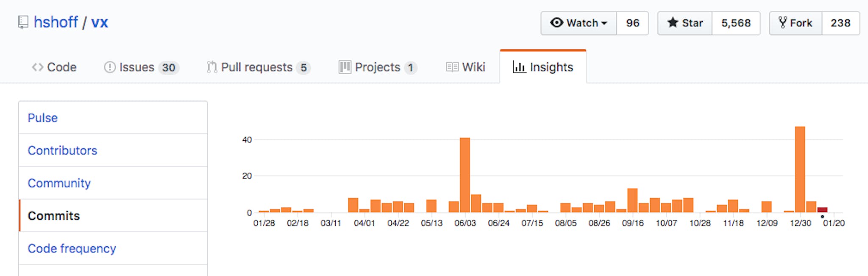Click the repository book icon

(23, 22)
